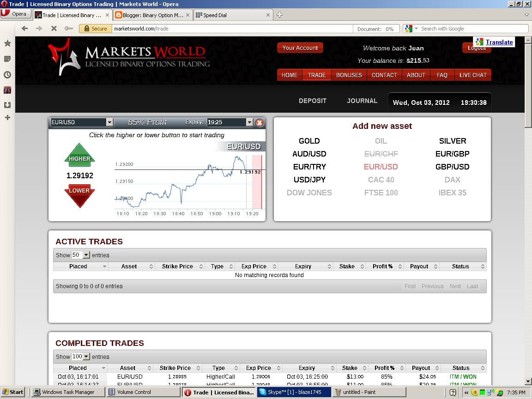Open the Opera menu button
The height and width of the screenshot is (399, 532).
16,14
